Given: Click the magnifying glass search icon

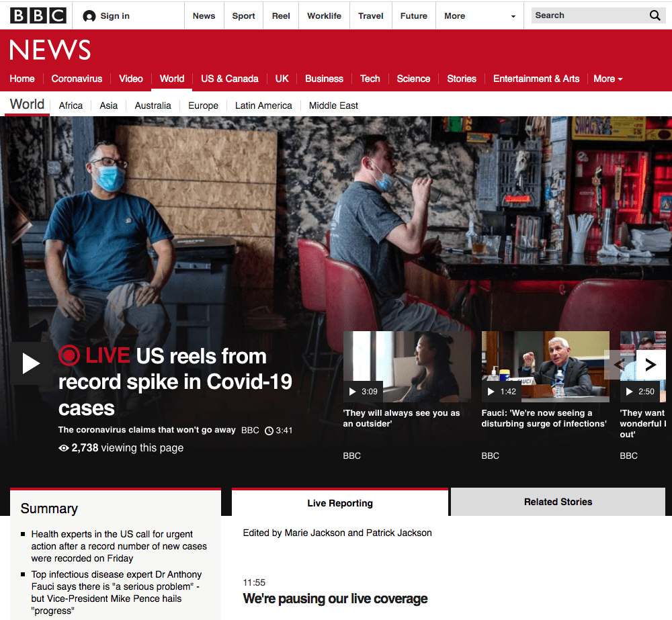Looking at the screenshot, I should [655, 15].
